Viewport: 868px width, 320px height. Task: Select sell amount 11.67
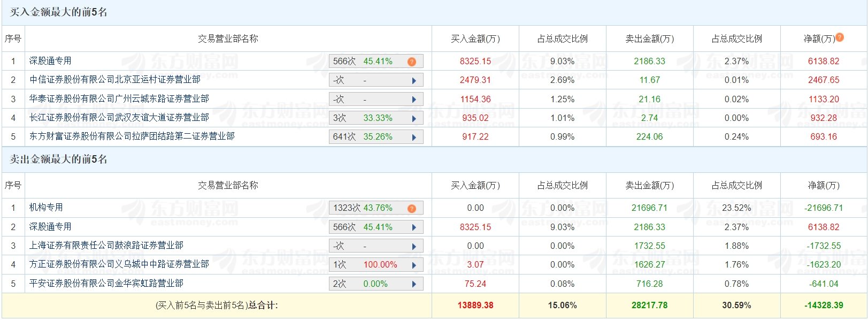(x=650, y=80)
